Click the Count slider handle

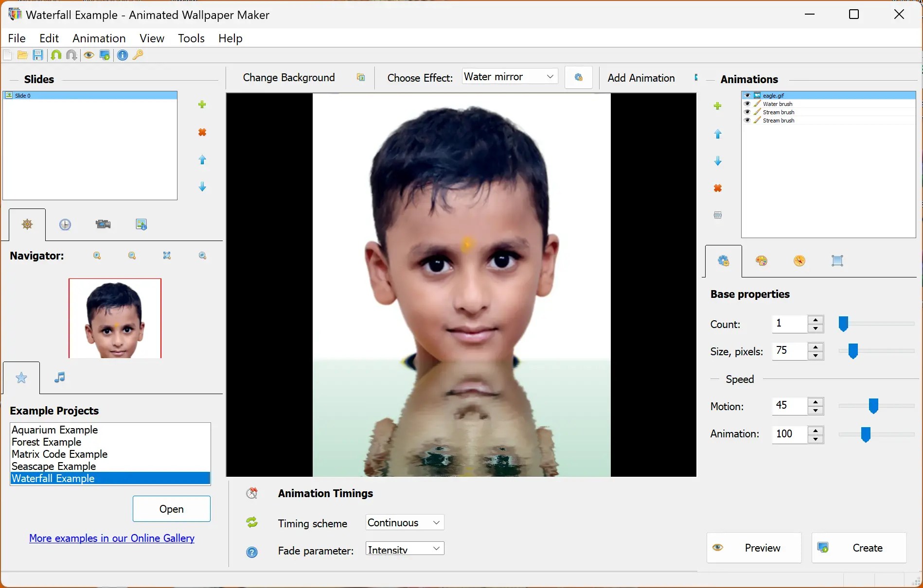pos(844,324)
